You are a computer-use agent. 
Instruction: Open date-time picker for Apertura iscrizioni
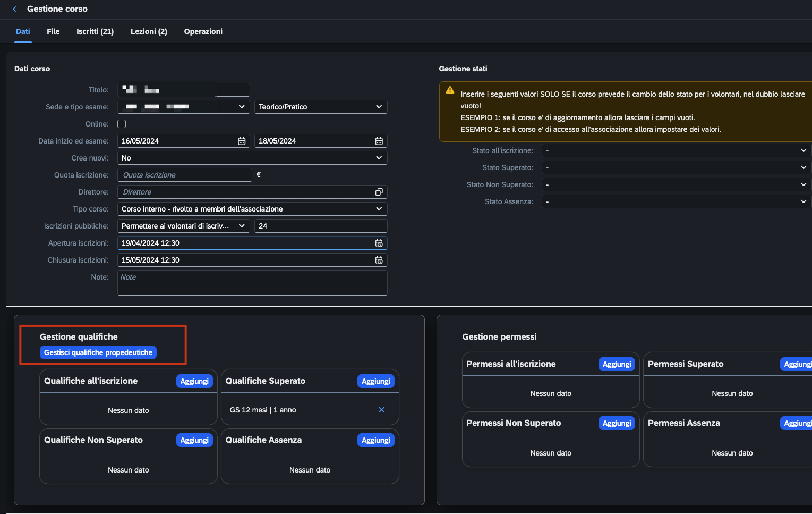point(379,243)
